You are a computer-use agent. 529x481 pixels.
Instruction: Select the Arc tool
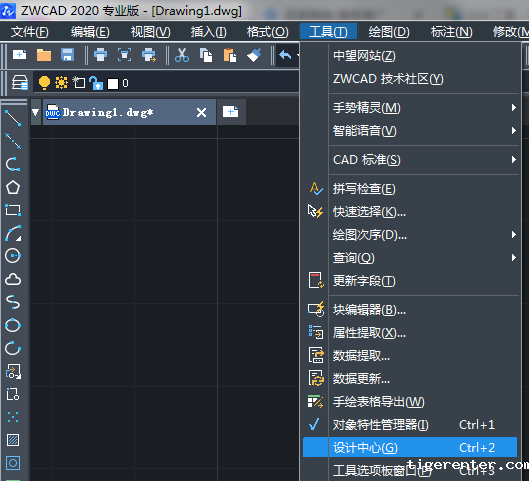(13, 233)
